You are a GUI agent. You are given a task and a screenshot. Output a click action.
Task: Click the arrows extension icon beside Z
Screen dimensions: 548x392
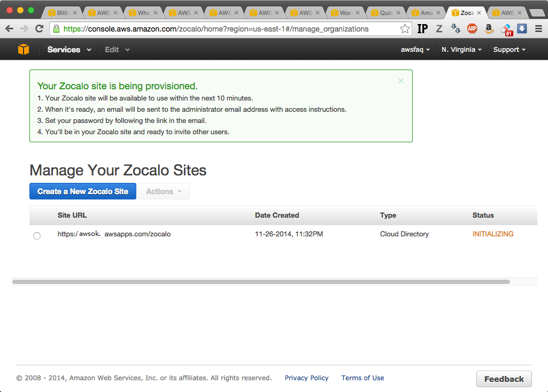pos(456,29)
